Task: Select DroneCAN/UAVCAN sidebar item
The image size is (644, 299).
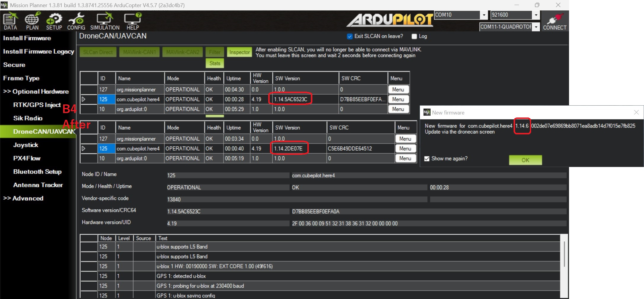Action: point(38,131)
